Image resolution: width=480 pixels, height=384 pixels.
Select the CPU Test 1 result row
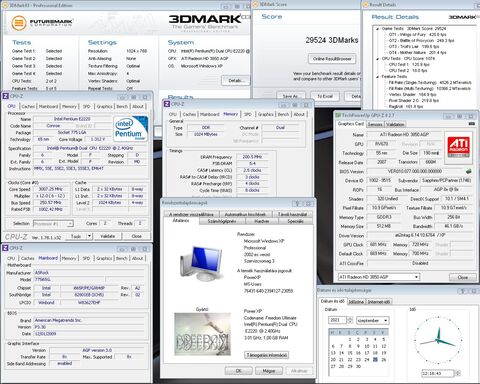pos(409,65)
